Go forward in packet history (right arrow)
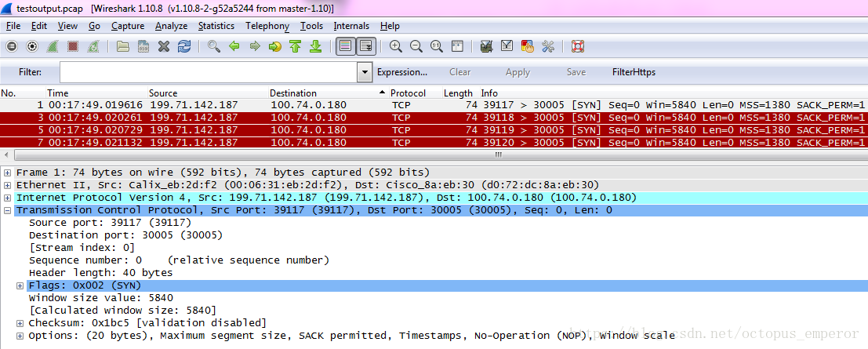The height and width of the screenshot is (349, 868). point(255,46)
